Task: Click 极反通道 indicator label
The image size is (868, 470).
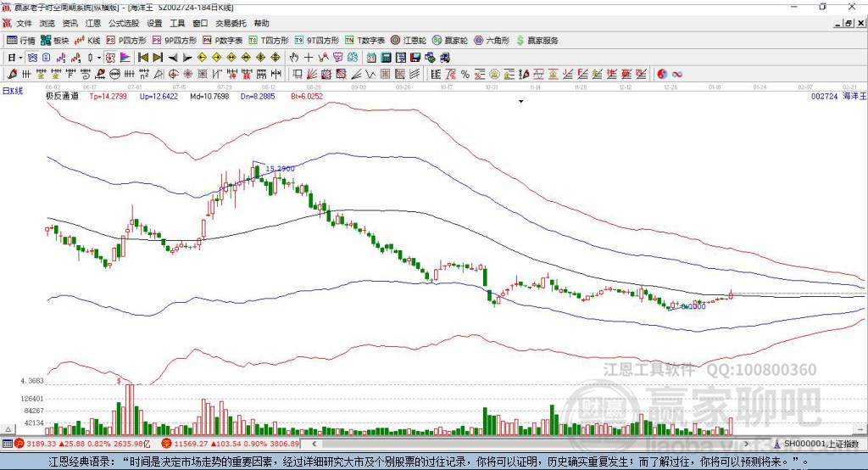Action: (63, 97)
